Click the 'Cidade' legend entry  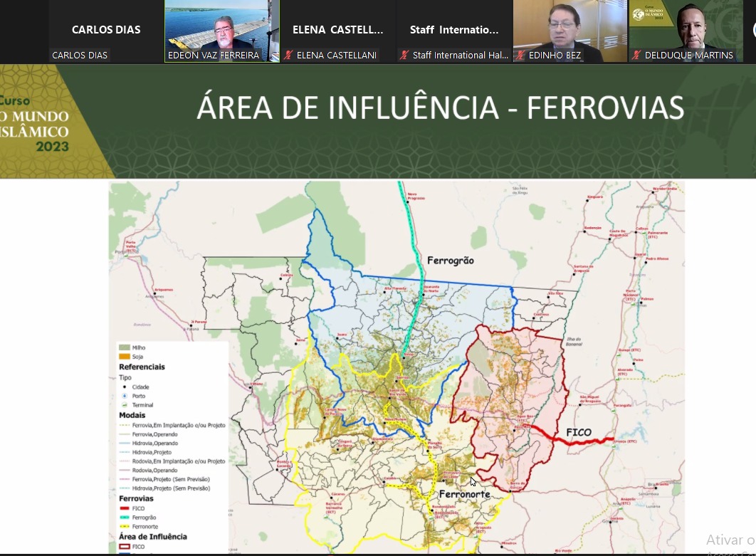[x=140, y=387]
